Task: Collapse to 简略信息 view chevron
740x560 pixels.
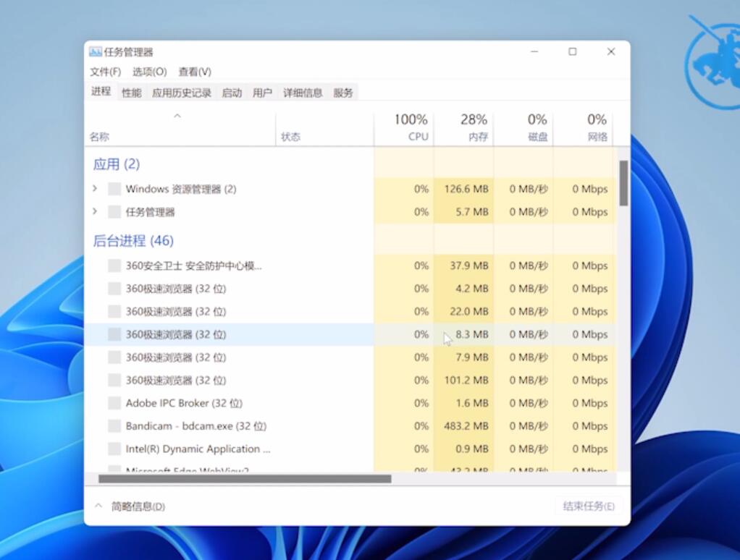Action: [x=98, y=506]
